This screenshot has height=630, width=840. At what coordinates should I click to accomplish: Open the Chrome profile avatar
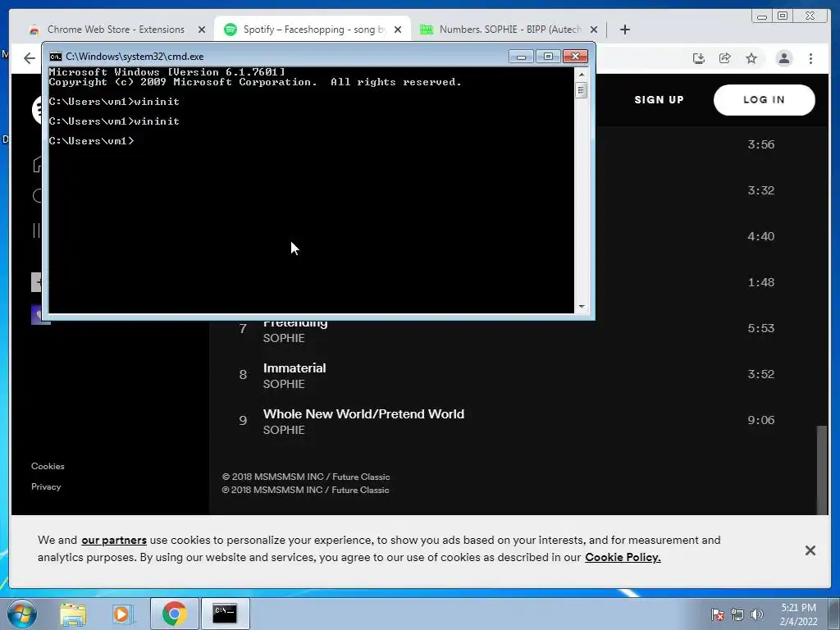tap(783, 58)
